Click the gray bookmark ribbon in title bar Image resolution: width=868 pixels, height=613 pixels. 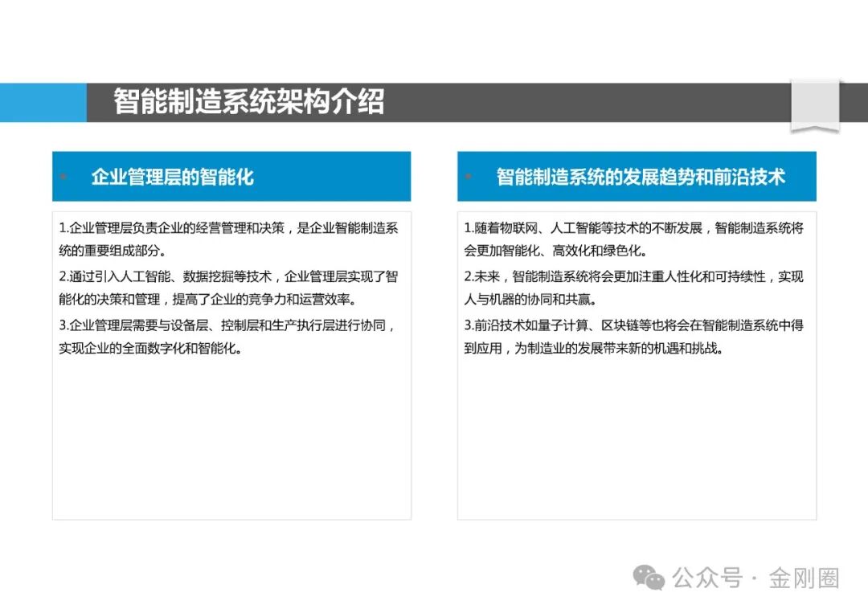coord(815,106)
